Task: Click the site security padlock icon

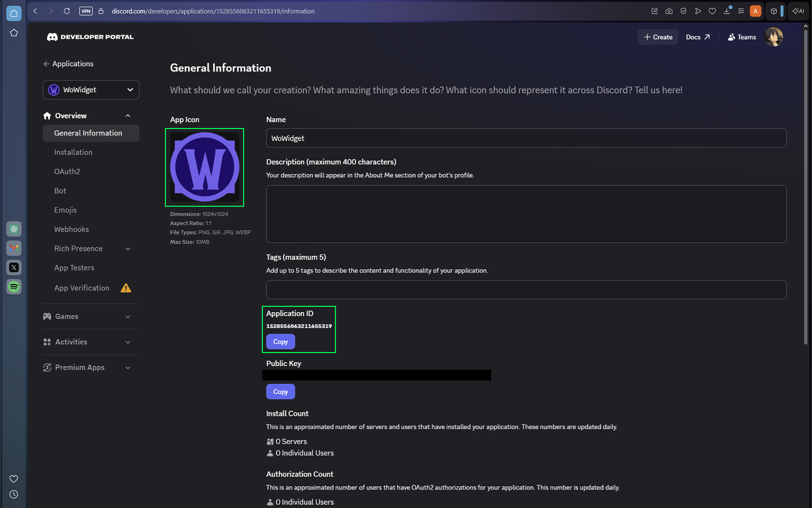Action: [x=101, y=11]
